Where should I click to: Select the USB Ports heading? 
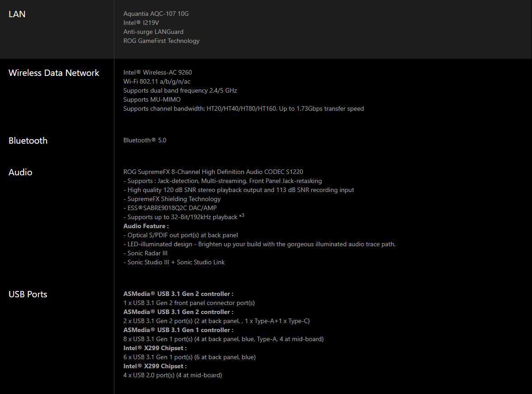coord(28,294)
